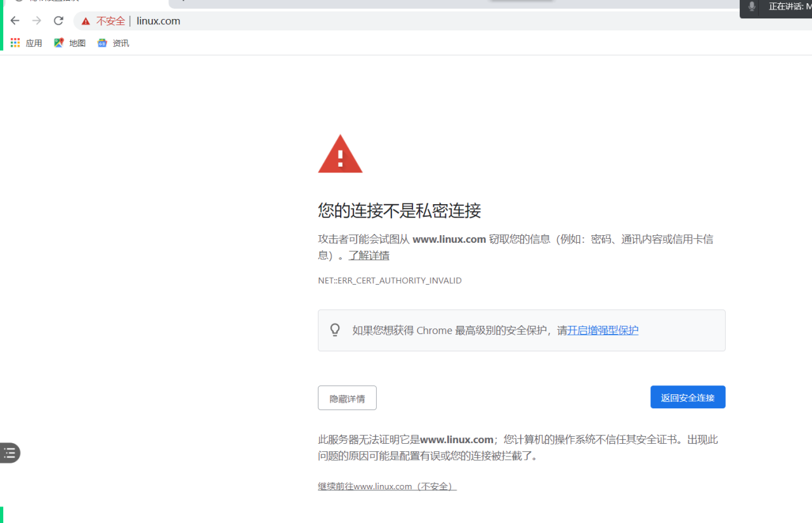Viewport: 812px width, 523px height.
Task: Open the 资讯 news bookmark
Action: click(113, 43)
